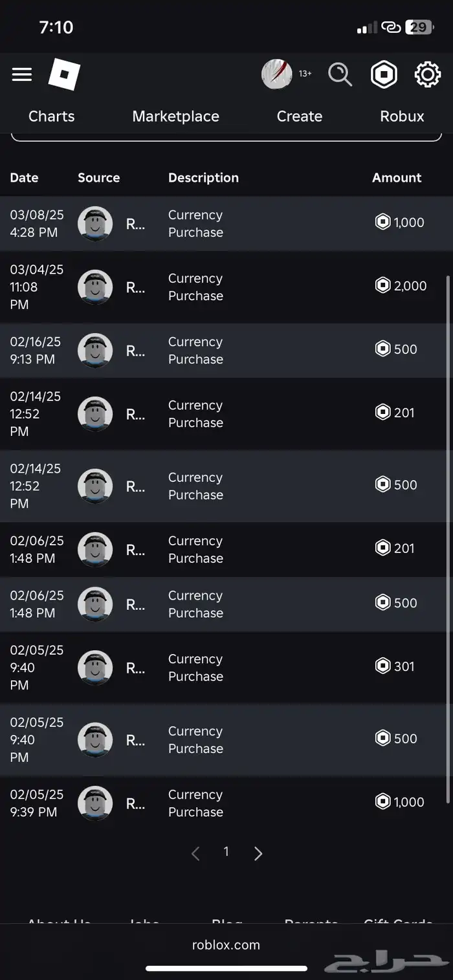This screenshot has width=453, height=980.
Task: Tap the source avatar for 03/08/25 purchase
Action: point(95,224)
